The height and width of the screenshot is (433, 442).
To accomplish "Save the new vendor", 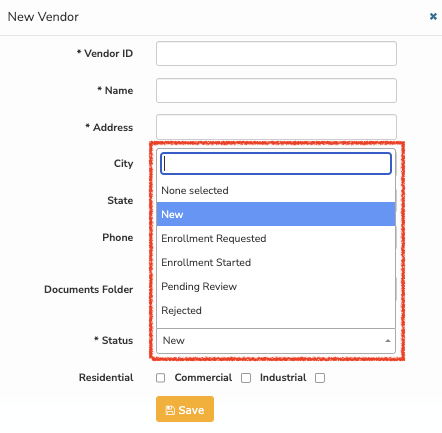I will [x=185, y=409].
